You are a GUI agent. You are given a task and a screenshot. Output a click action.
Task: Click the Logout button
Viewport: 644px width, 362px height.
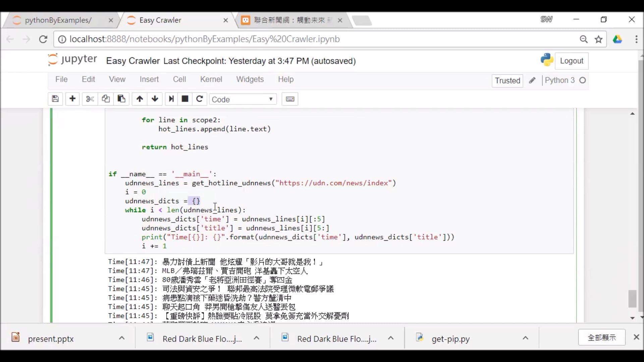coord(572,61)
